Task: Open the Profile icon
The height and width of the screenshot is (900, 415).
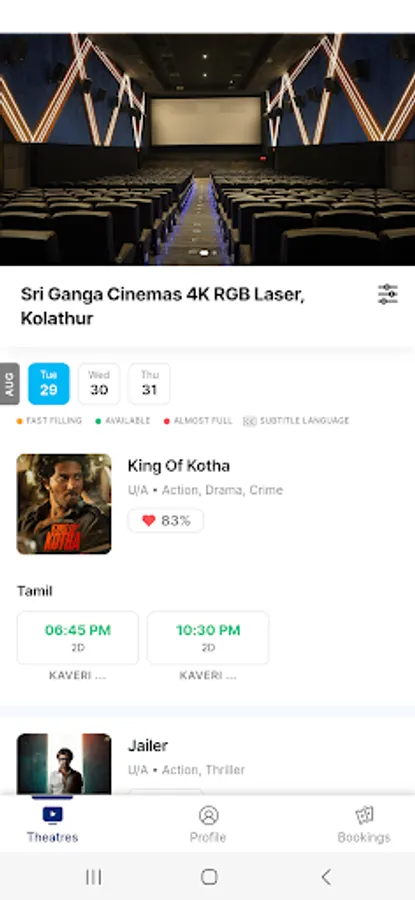Action: tap(208, 815)
